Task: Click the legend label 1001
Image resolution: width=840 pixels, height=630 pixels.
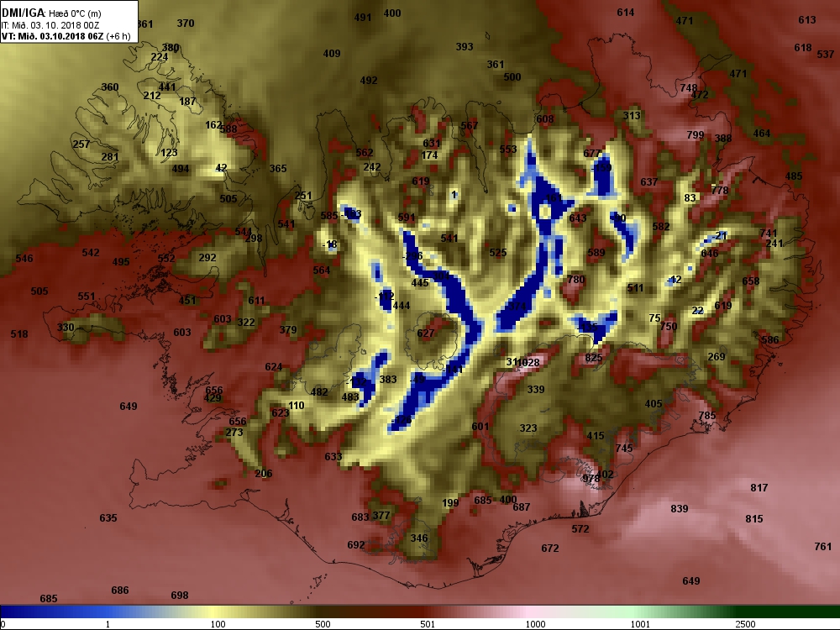Action: point(639,624)
